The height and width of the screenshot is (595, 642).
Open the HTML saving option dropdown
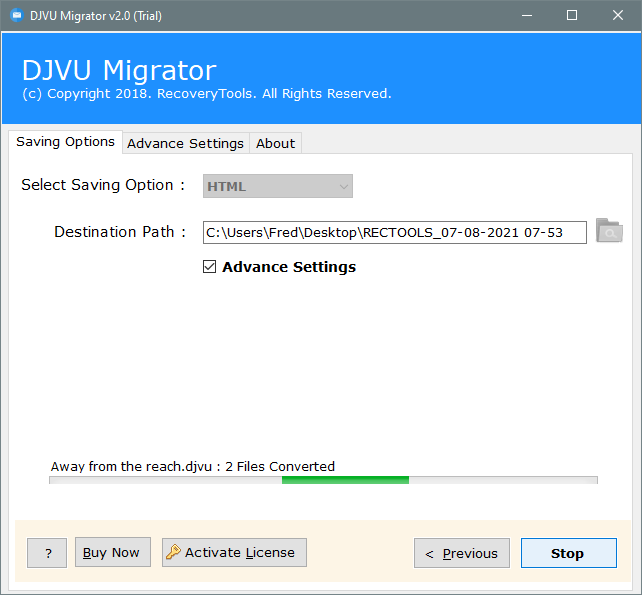click(x=278, y=186)
